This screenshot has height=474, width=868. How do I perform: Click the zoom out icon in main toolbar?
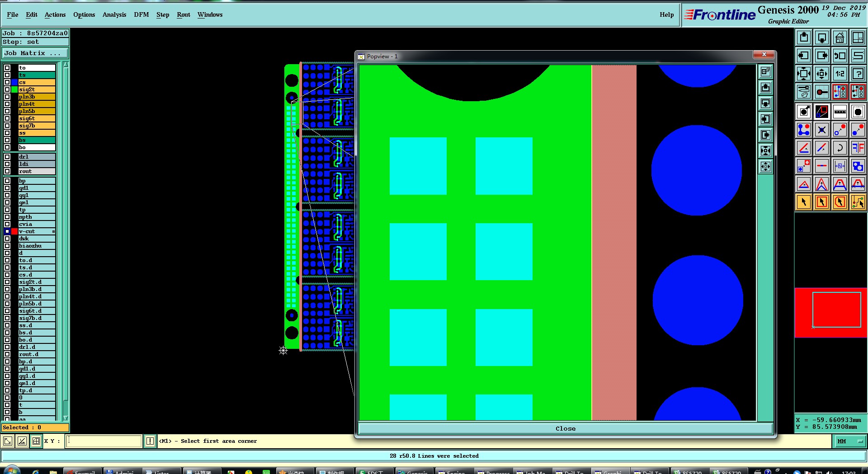[x=822, y=74]
